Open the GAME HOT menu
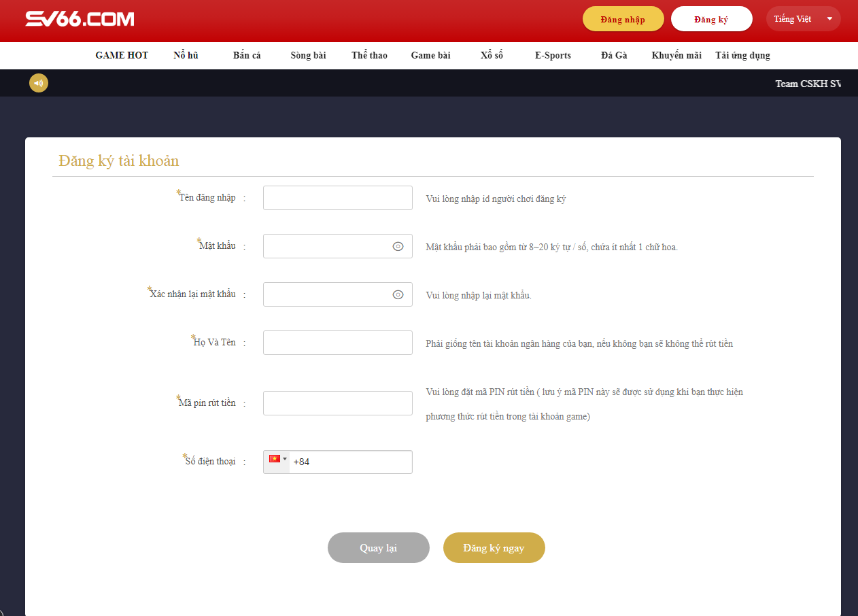The width and height of the screenshot is (858, 616). (x=122, y=55)
